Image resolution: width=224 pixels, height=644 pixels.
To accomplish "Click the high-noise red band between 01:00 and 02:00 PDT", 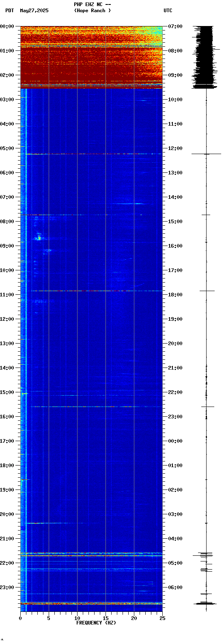I will [x=91, y=63].
